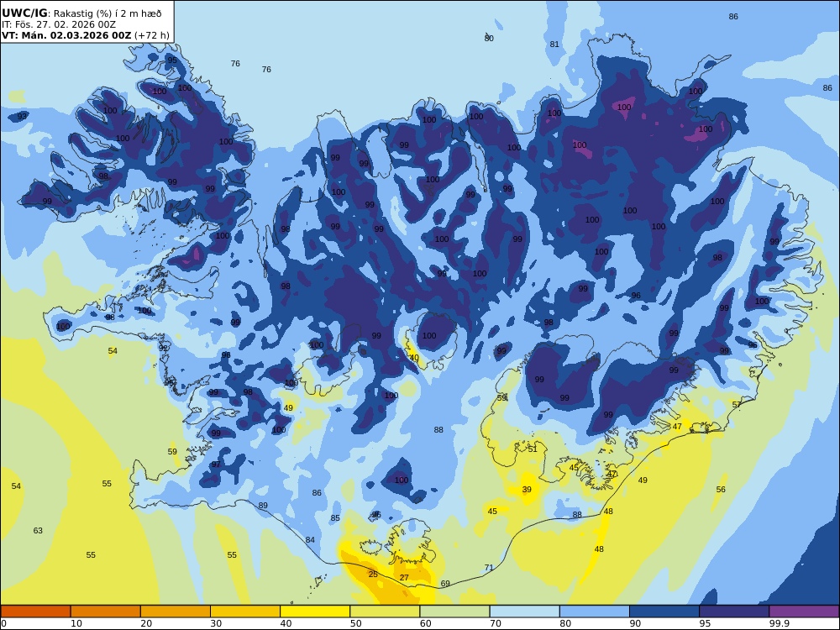Click the map value '84' in the southwest
Screen dimensions: 840x630
pyautogui.click(x=310, y=540)
